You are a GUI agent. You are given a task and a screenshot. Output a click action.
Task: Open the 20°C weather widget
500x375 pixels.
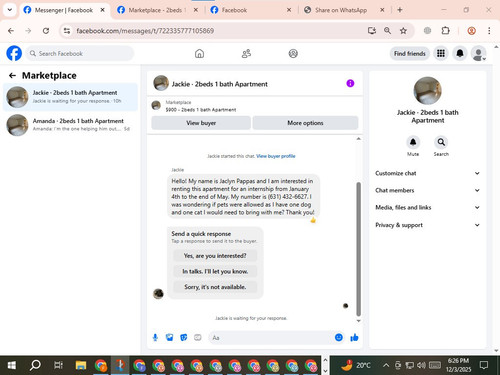(355, 365)
